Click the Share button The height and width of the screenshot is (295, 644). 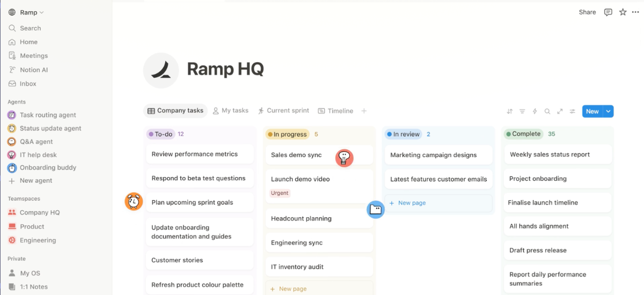(587, 12)
